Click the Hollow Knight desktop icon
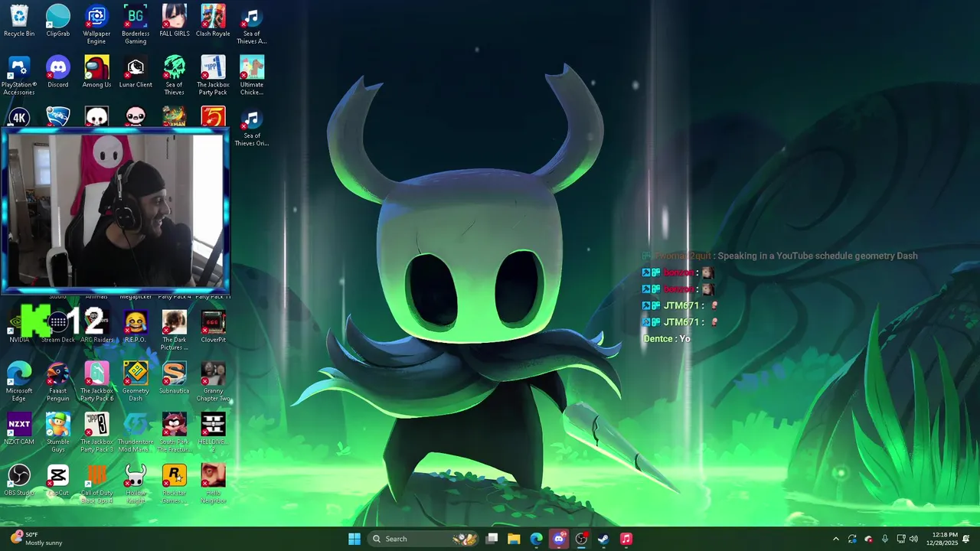This screenshot has width=980, height=551. point(136,484)
